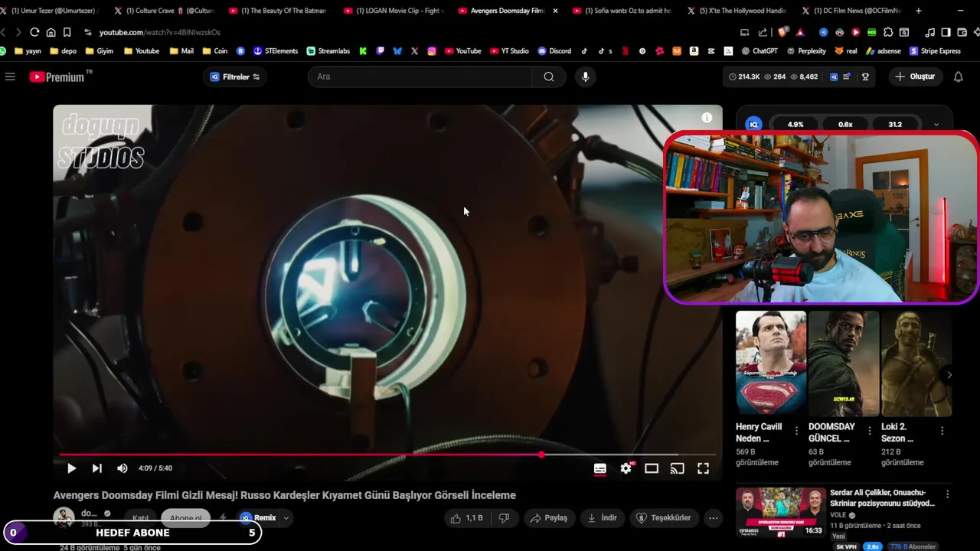Open YouTube notifications bell
Viewport: 980px width, 551px height.
click(959, 77)
